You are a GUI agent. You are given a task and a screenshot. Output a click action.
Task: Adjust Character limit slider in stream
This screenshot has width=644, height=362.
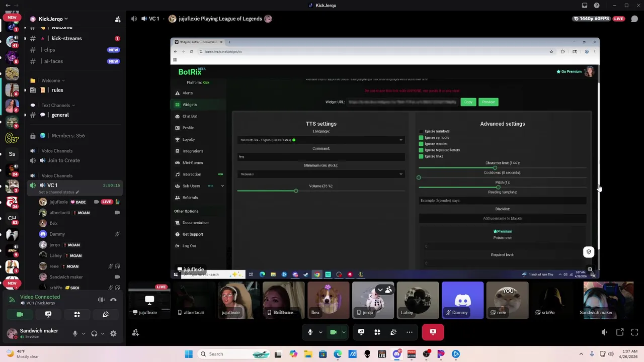(495, 167)
